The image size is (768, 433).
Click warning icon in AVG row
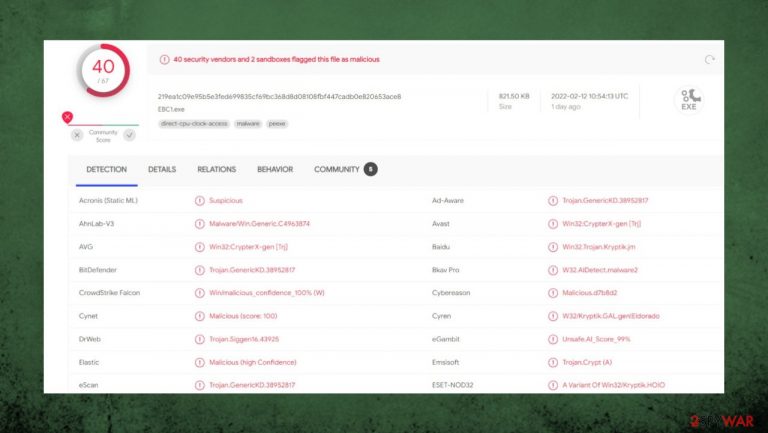click(199, 247)
